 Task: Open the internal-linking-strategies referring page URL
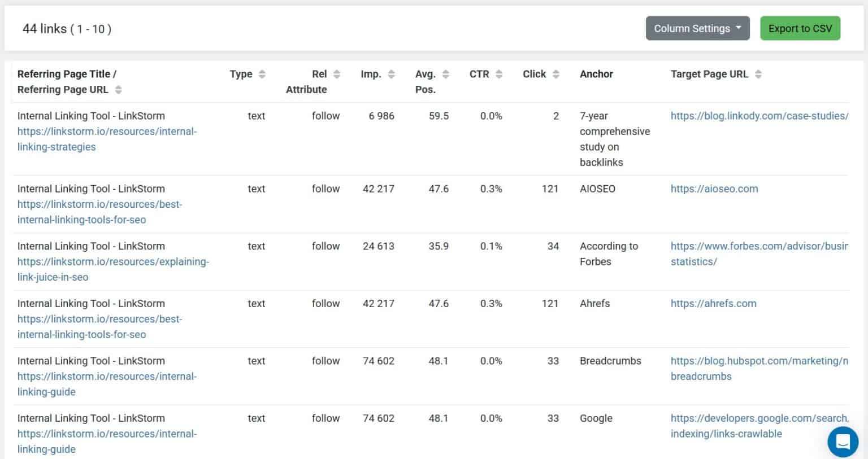107,139
